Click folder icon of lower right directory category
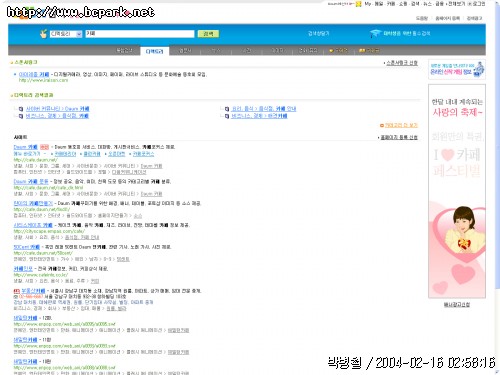The height and width of the screenshot is (375, 500). (x=227, y=116)
